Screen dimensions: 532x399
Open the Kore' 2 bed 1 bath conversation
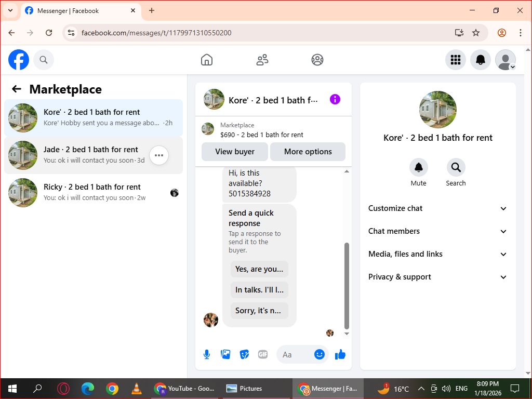point(94,118)
